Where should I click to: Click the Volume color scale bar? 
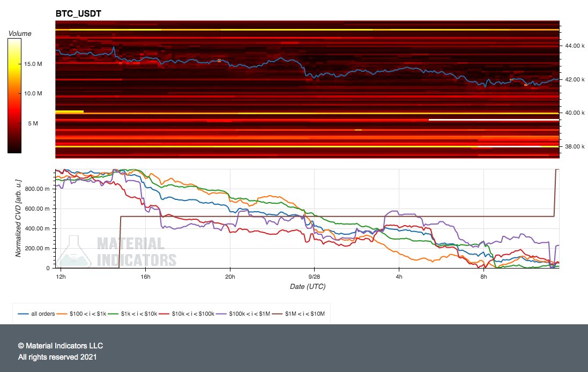(14, 95)
